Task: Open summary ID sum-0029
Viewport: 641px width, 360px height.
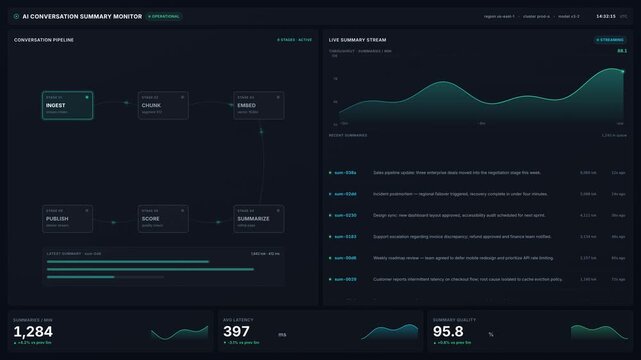Action: click(x=345, y=280)
